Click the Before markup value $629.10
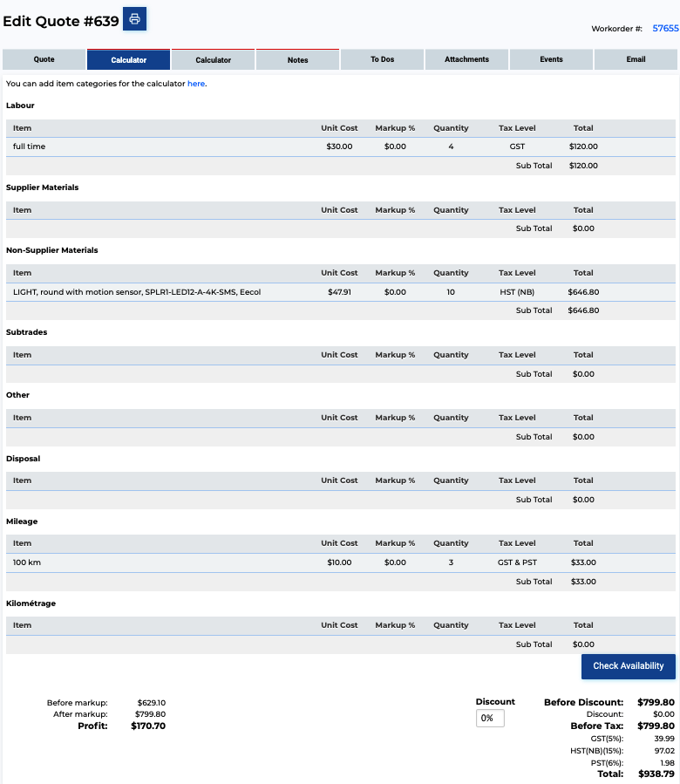The width and height of the screenshot is (680, 784). 152,703
